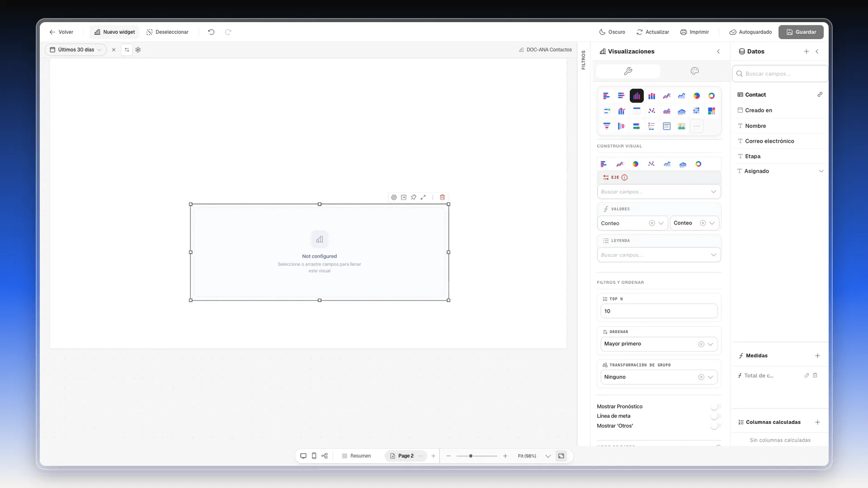Image resolution: width=868 pixels, height=488 pixels.
Task: Open the Últimos 30 días date range dropdown
Action: point(75,50)
